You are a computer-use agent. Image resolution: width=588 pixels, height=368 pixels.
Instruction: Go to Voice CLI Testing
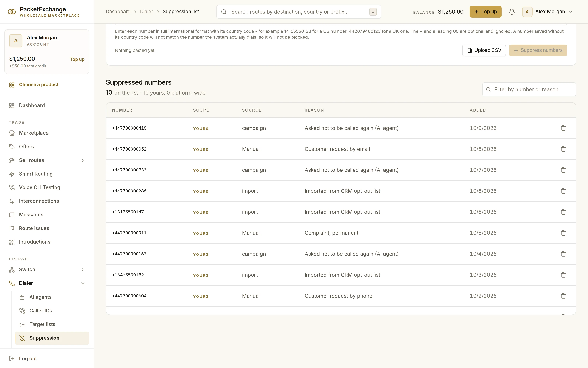point(47,187)
